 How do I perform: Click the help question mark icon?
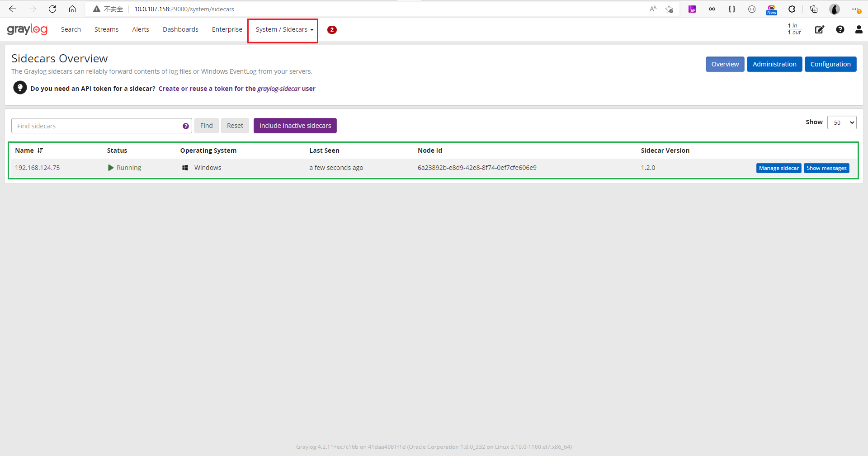[x=840, y=30]
